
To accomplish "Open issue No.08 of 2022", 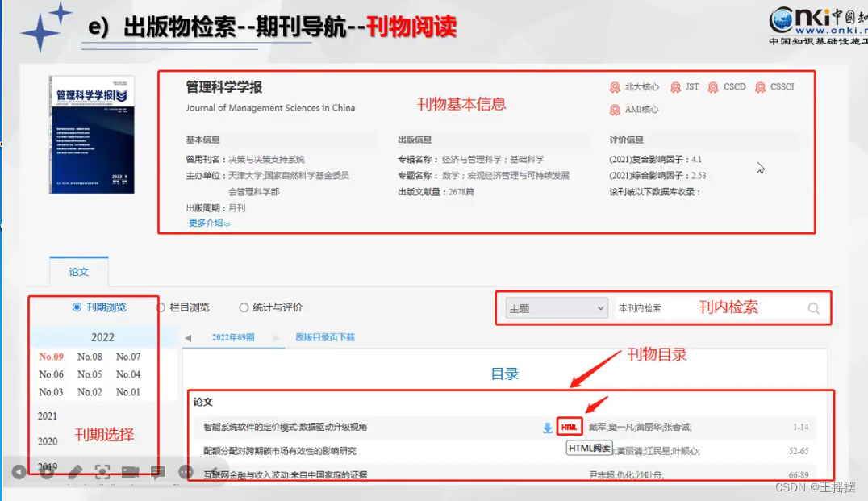I will click(x=90, y=357).
